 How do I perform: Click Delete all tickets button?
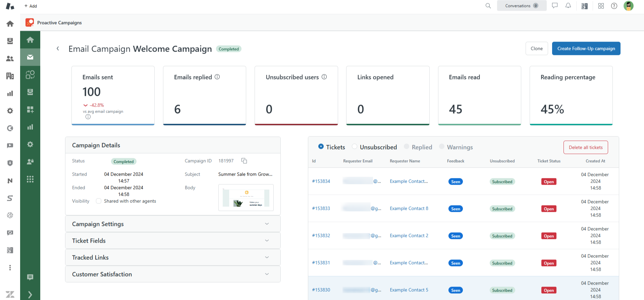pyautogui.click(x=586, y=147)
